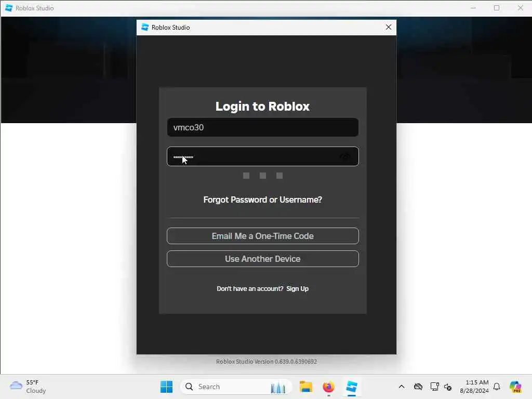Click the Roblox Studio logo in main window title bar

click(9, 8)
